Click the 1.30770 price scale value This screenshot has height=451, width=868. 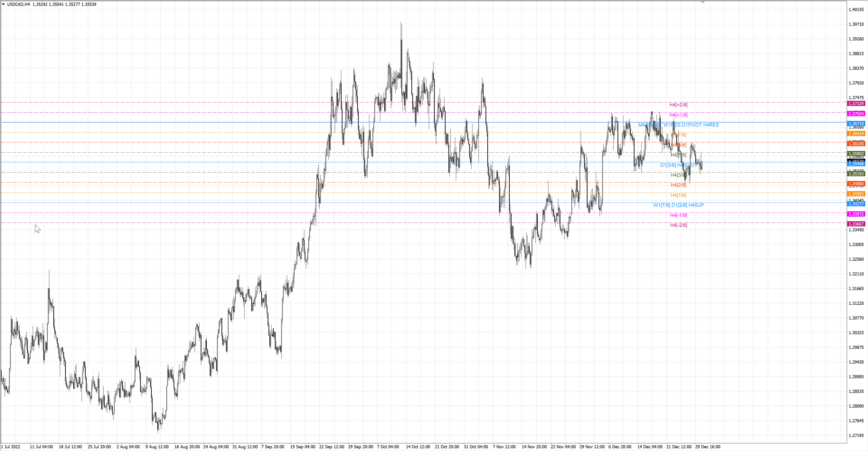coord(856,318)
